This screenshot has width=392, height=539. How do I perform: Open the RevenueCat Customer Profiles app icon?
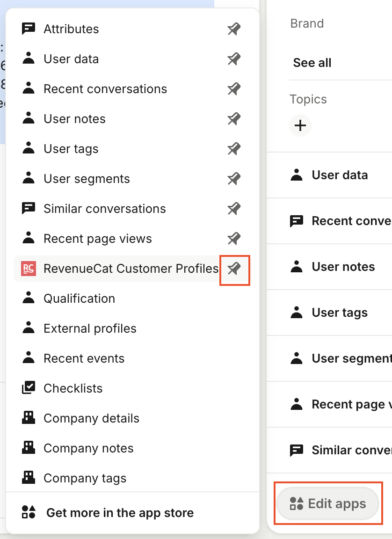pyautogui.click(x=29, y=269)
